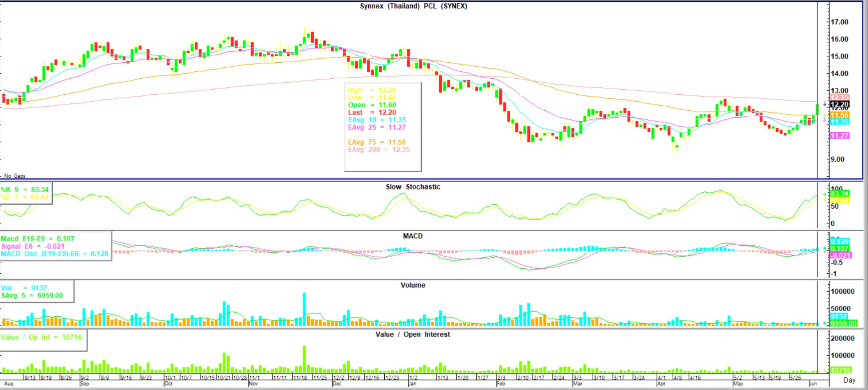Click the Oct month label on time axis
The height and width of the screenshot is (390, 868).
[169, 384]
